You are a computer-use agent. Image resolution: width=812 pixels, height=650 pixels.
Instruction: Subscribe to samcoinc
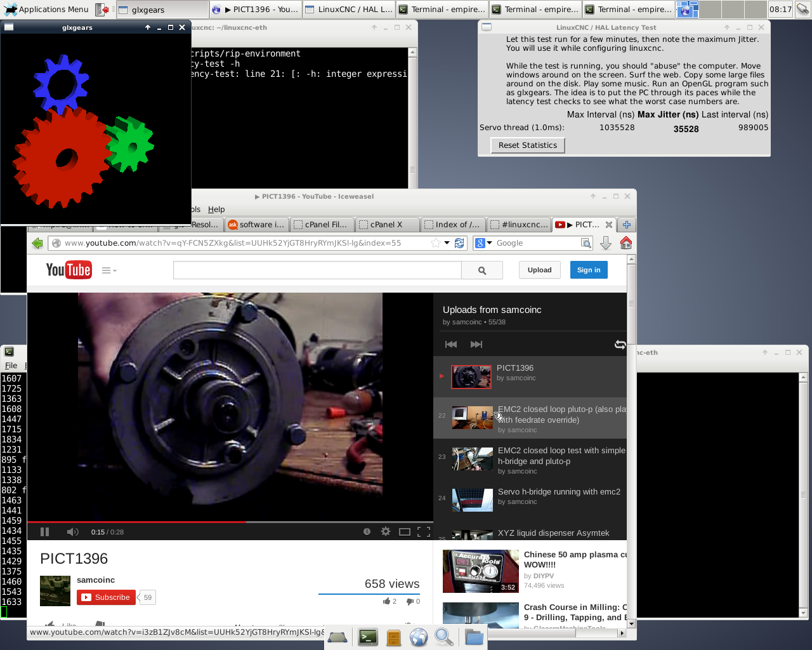107,597
